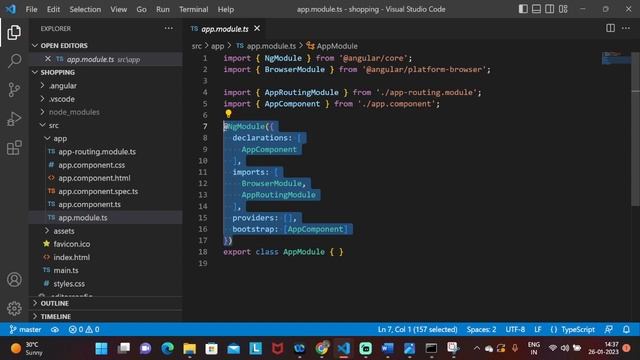
Task: Open Customize Layout button
Action: (563, 9)
